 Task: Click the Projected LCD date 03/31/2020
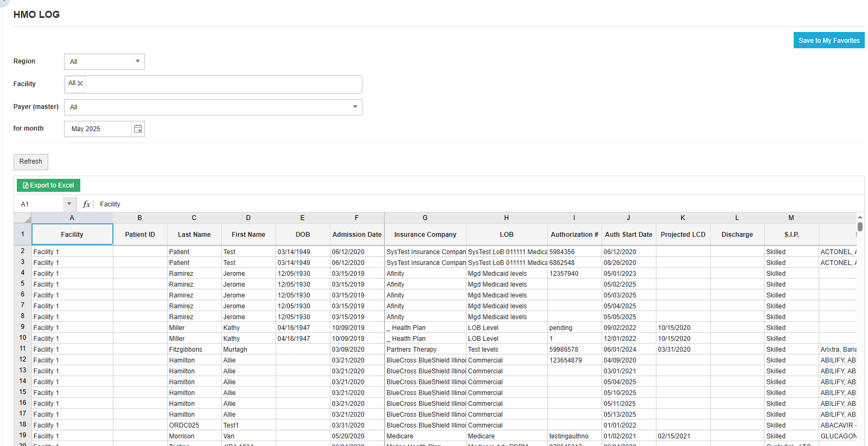pyautogui.click(x=683, y=350)
